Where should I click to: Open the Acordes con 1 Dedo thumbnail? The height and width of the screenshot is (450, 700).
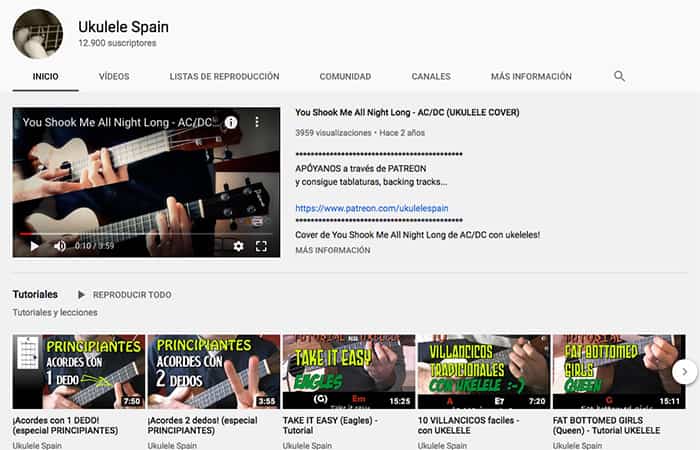pyautogui.click(x=79, y=372)
